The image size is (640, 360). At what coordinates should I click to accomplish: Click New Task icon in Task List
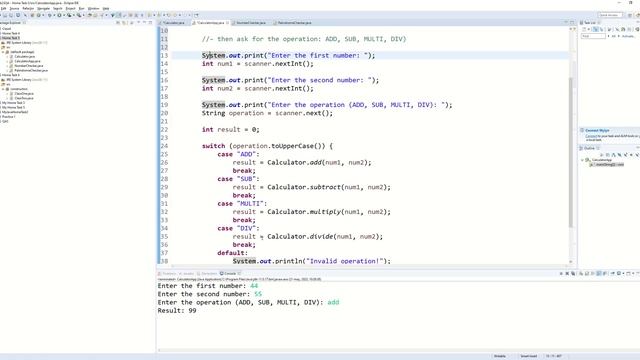pos(584,29)
